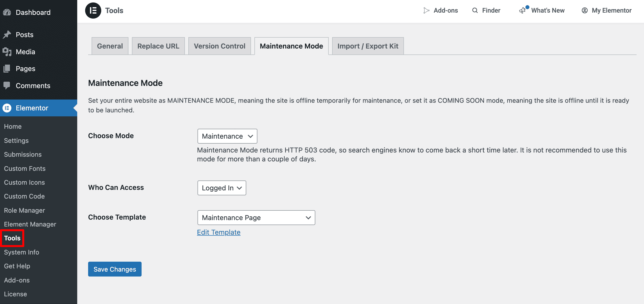
Task: Open Custom Icons submenu item
Action: [x=24, y=182]
